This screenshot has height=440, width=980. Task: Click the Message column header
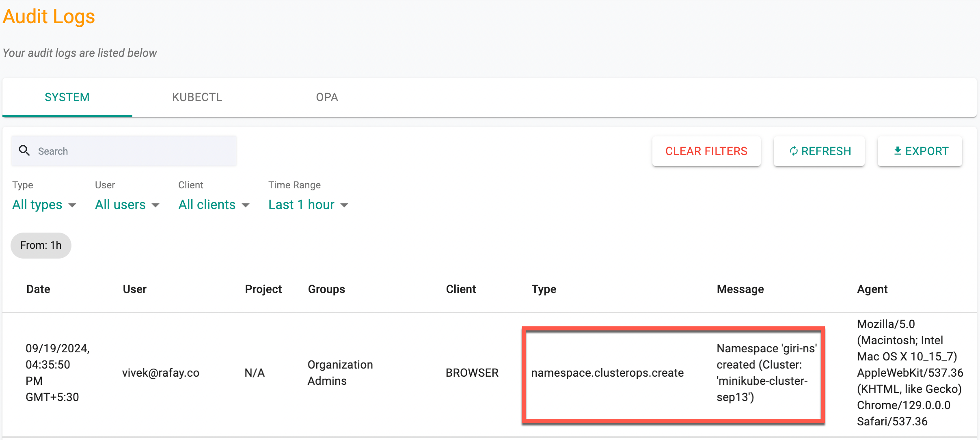[740, 289]
